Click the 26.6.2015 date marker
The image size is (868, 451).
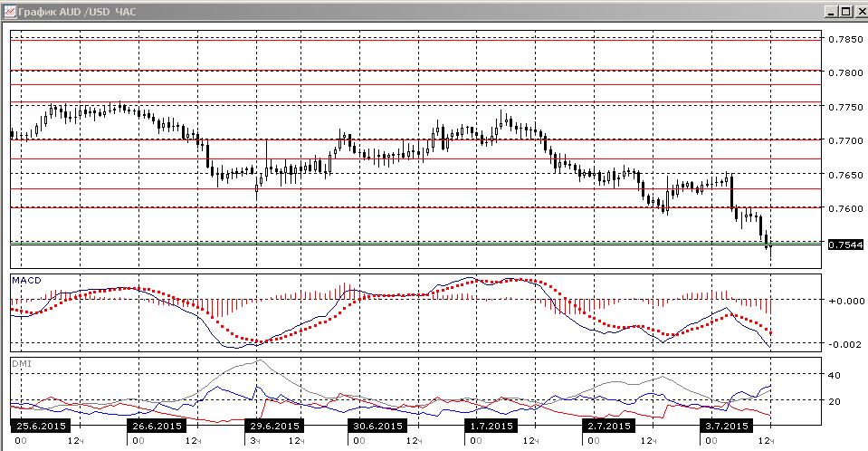tap(157, 426)
